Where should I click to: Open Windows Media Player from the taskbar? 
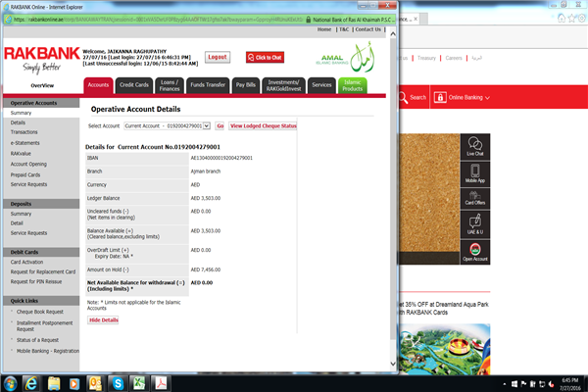74,384
